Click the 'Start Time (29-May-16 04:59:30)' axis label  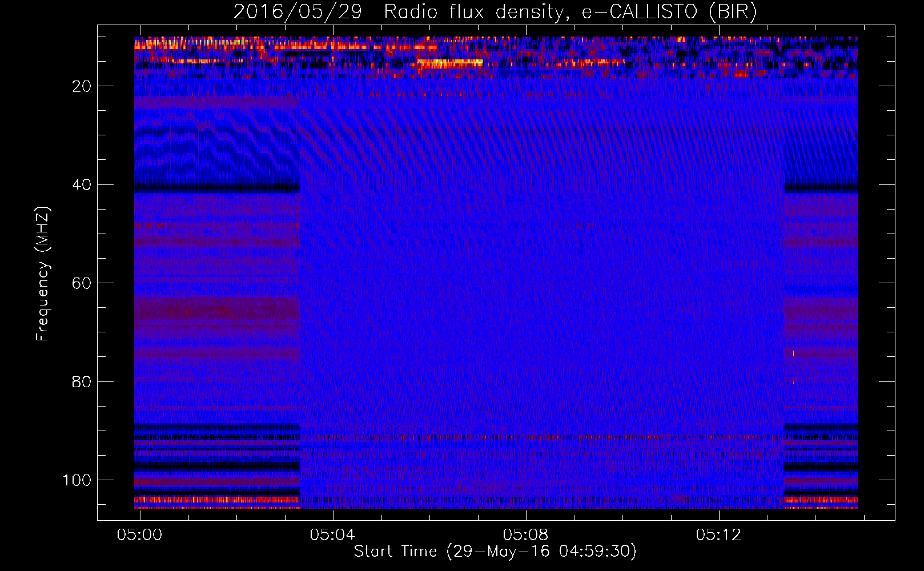(495, 552)
